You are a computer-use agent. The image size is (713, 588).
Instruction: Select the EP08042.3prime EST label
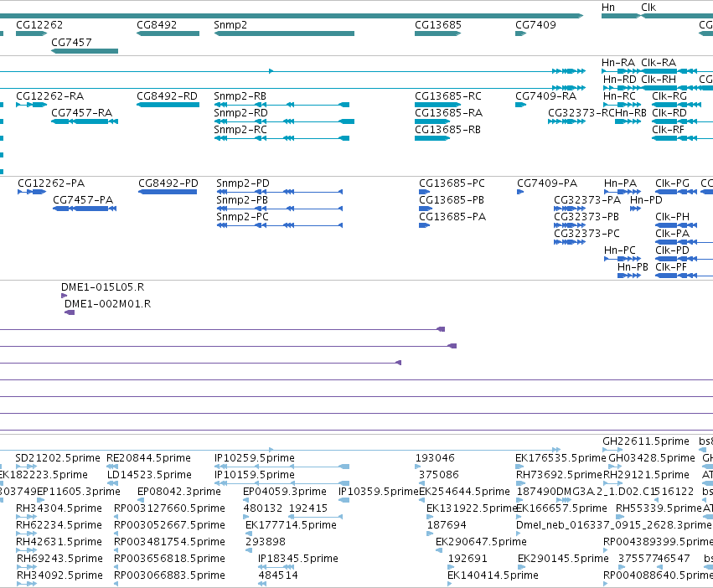point(179,492)
